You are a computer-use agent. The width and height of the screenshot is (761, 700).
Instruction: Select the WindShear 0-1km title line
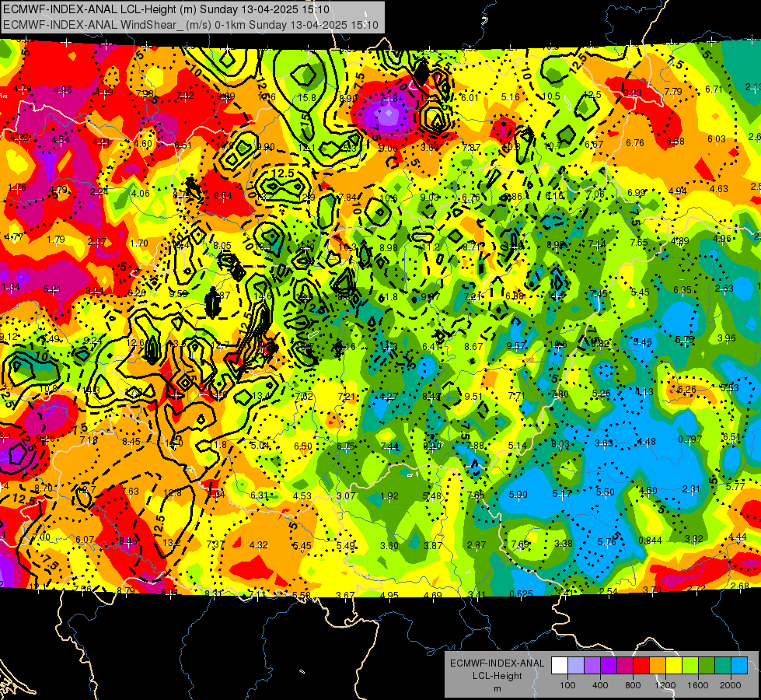click(190, 25)
